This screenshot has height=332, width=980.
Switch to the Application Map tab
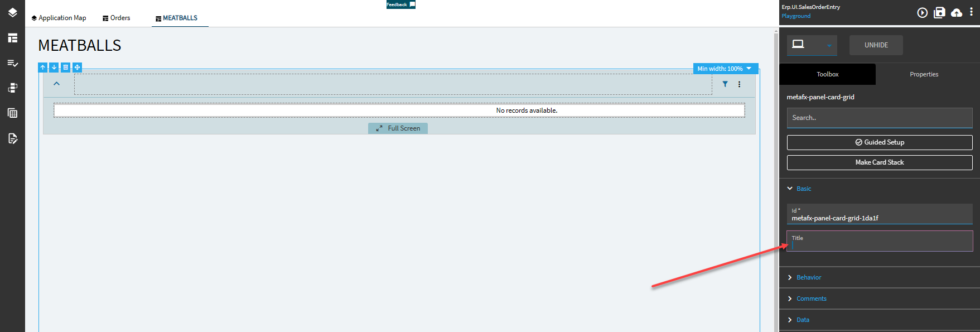coord(59,18)
